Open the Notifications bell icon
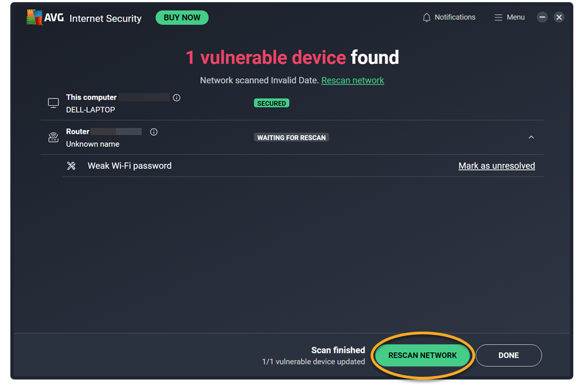Screen dimensions: 576x392 pos(427,17)
